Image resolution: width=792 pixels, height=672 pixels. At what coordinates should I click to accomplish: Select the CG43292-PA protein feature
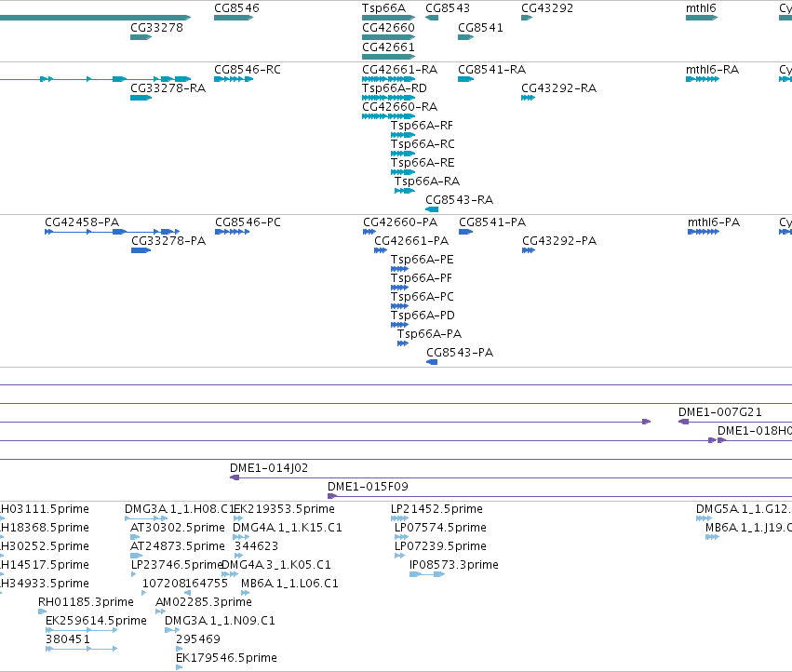(529, 250)
